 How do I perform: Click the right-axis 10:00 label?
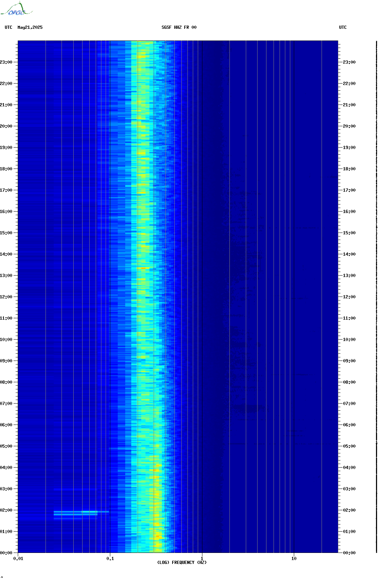pos(349,340)
